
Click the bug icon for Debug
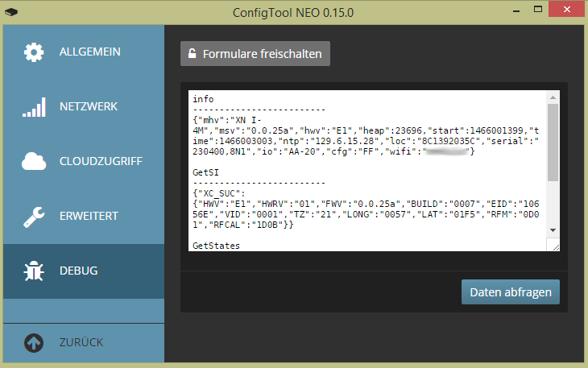(x=34, y=271)
